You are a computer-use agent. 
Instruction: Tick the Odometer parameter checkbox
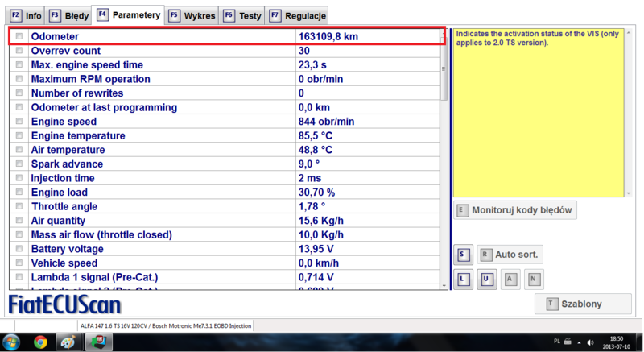pos(19,36)
